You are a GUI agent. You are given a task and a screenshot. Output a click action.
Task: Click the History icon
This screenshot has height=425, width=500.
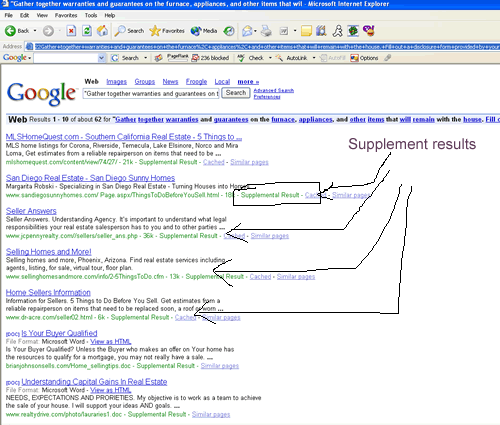click(x=229, y=31)
